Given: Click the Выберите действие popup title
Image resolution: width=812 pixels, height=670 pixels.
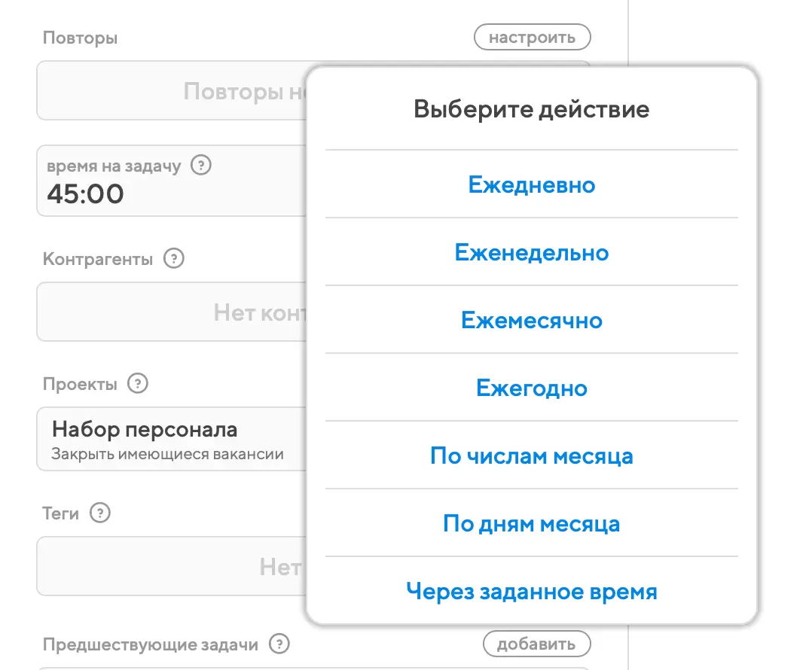Looking at the screenshot, I should coord(531,109).
